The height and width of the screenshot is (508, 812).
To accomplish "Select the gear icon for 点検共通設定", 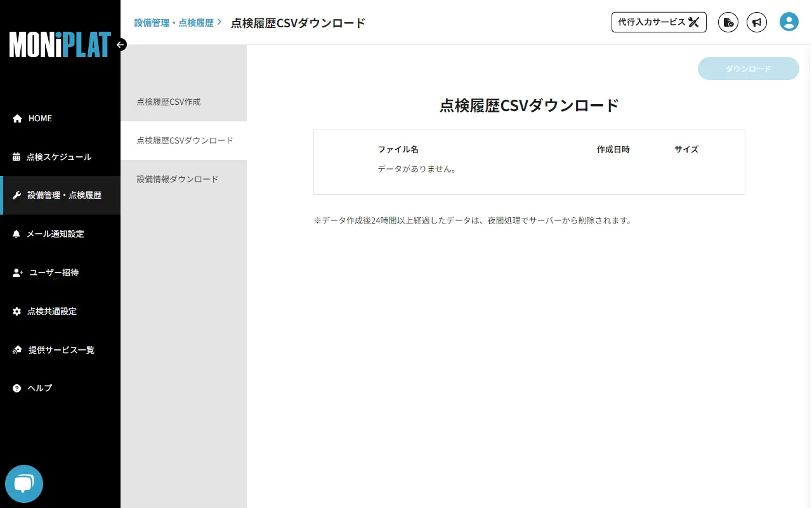I will point(15,311).
